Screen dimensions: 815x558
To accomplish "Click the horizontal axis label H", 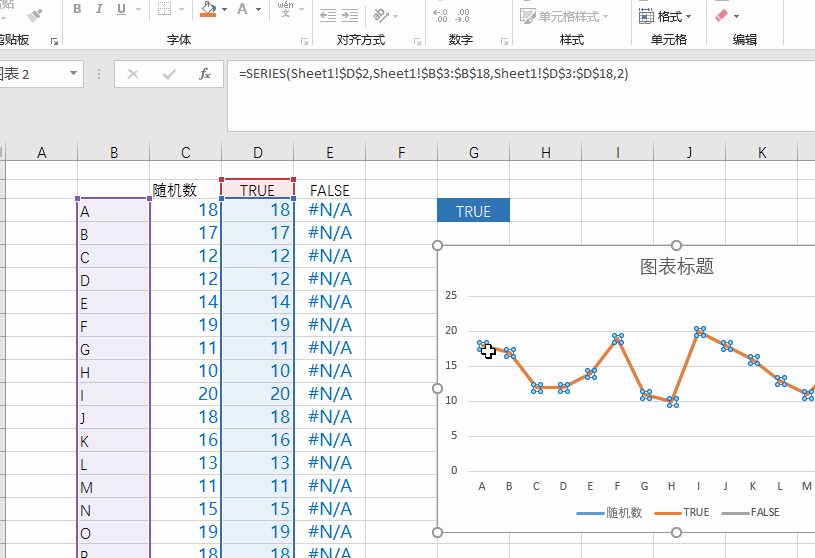I will [672, 486].
